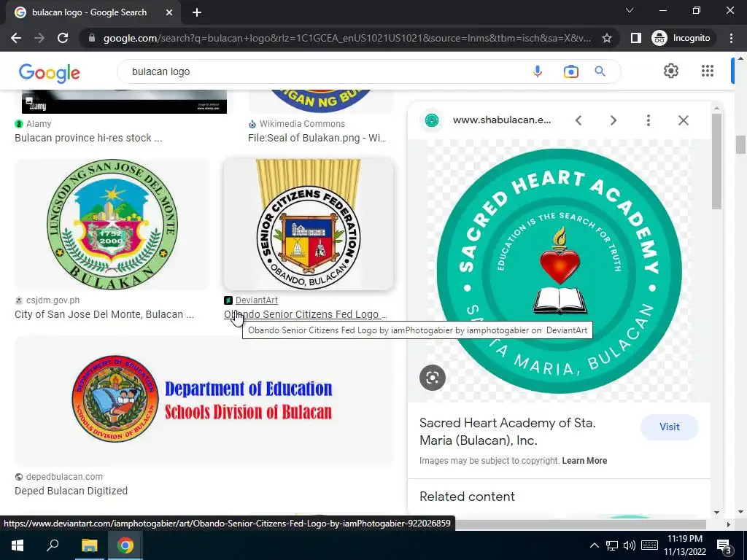Search by image with camera icon
Screen dimensions: 747x560
tap(570, 71)
